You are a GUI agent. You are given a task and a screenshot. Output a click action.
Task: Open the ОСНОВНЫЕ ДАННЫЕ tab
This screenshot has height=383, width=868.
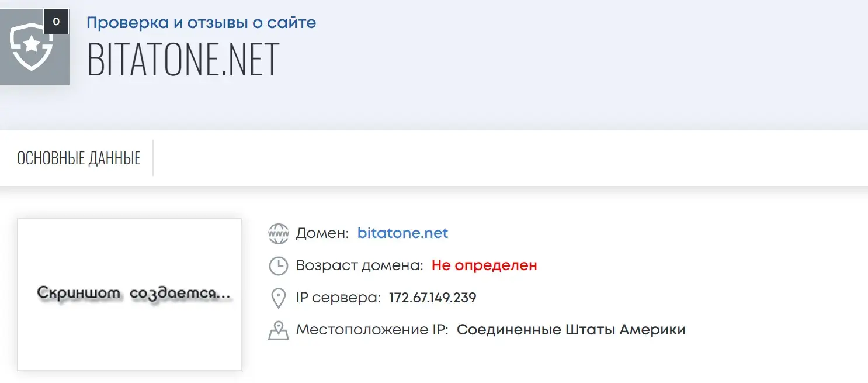pyautogui.click(x=79, y=158)
